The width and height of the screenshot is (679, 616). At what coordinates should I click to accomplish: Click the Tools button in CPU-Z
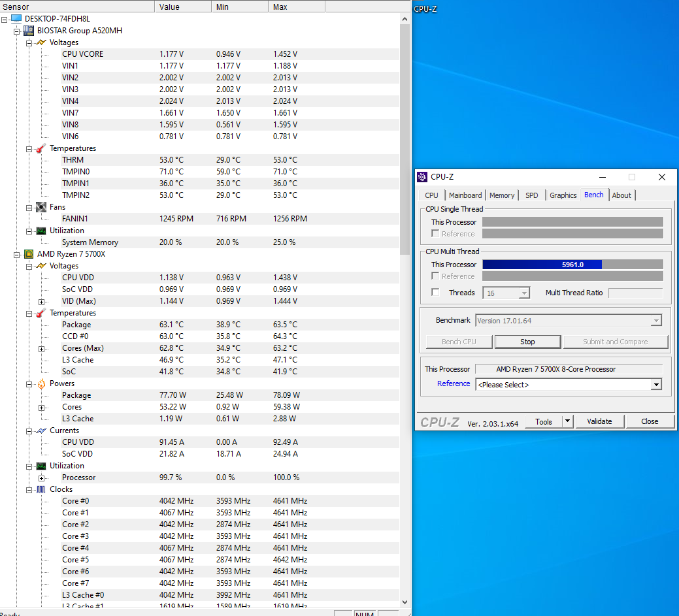pos(544,421)
